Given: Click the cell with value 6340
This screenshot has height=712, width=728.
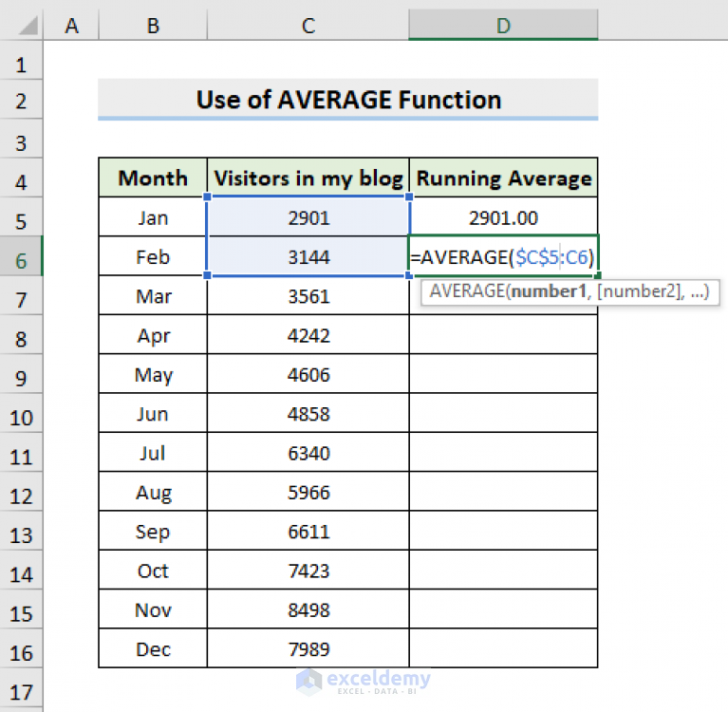Looking at the screenshot, I should [308, 453].
